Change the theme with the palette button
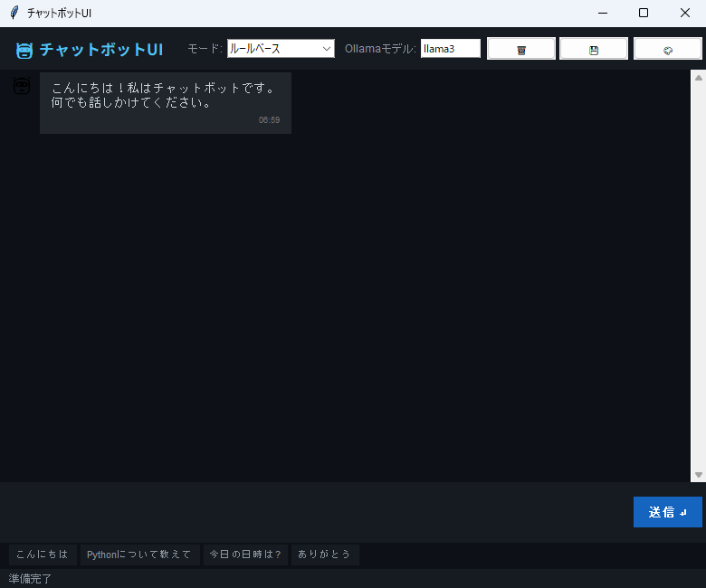The width and height of the screenshot is (706, 588). coord(668,49)
